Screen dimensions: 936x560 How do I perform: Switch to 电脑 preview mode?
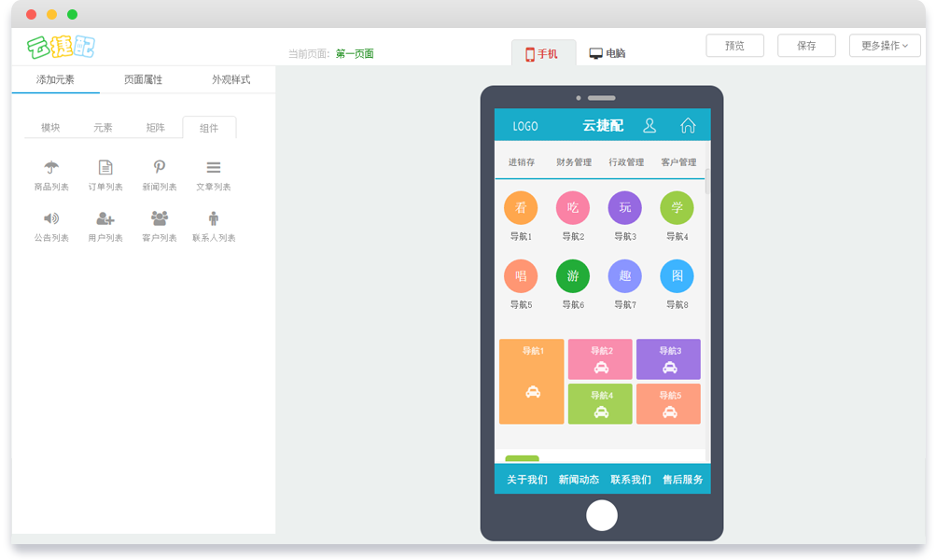(x=608, y=54)
